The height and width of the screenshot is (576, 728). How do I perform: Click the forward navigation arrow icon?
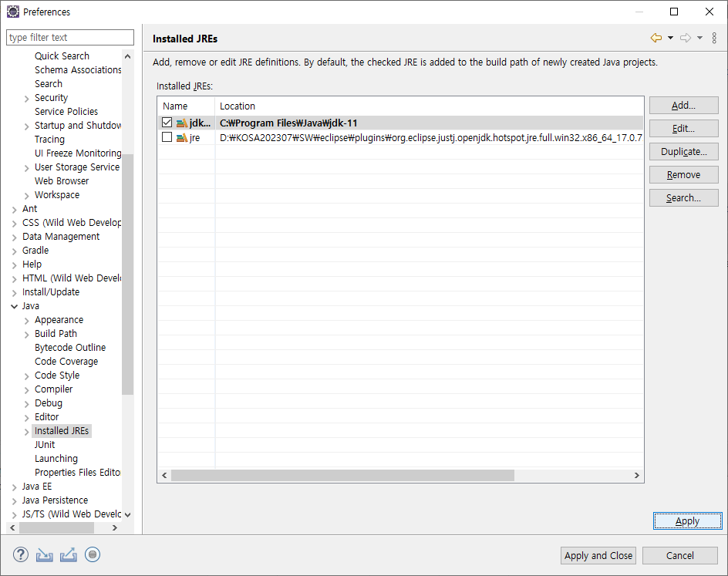click(x=686, y=38)
